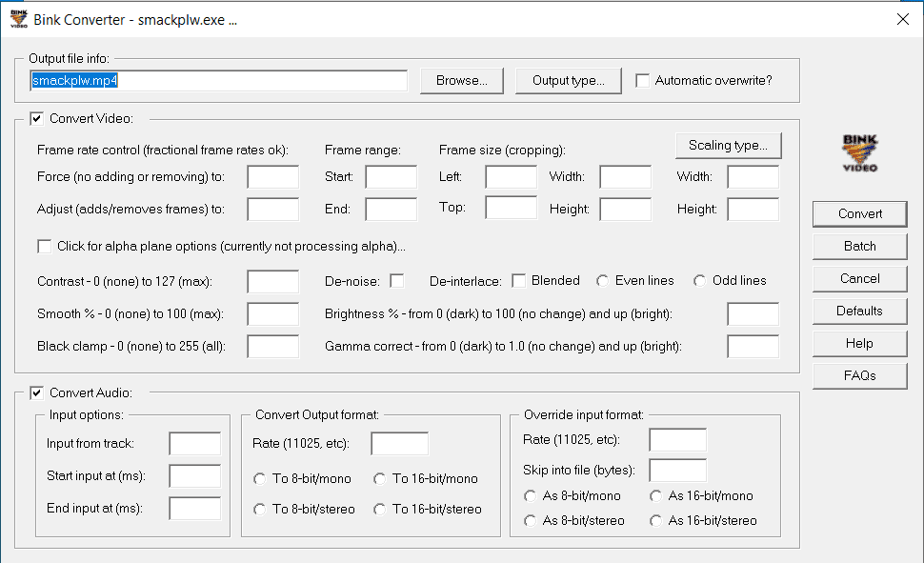
Task: Click the Frame range End field
Action: click(x=392, y=210)
